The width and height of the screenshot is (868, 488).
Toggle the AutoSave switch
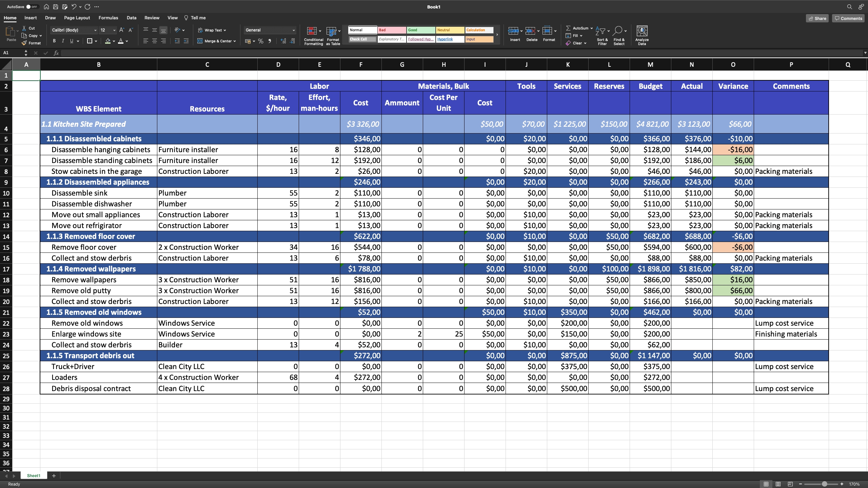click(x=33, y=6)
